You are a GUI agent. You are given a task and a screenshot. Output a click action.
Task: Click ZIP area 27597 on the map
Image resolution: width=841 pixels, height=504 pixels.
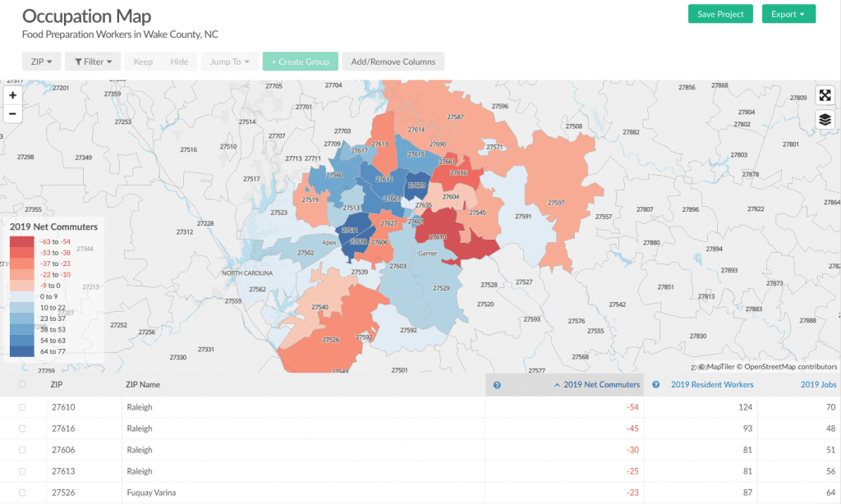pyautogui.click(x=556, y=203)
